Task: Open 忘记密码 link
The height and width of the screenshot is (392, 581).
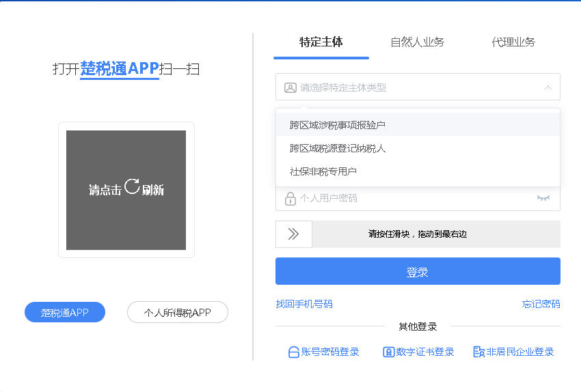Action: tap(541, 305)
